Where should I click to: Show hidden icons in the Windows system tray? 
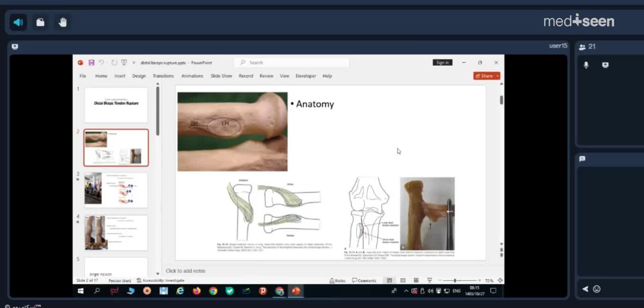pyautogui.click(x=406, y=291)
